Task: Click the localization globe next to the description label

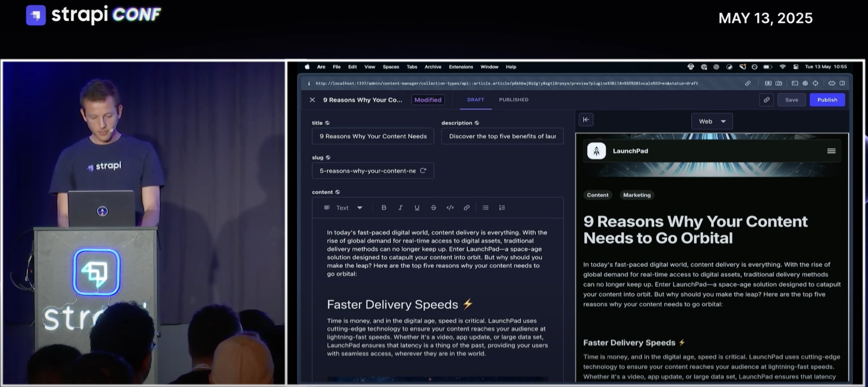Action: tap(477, 123)
